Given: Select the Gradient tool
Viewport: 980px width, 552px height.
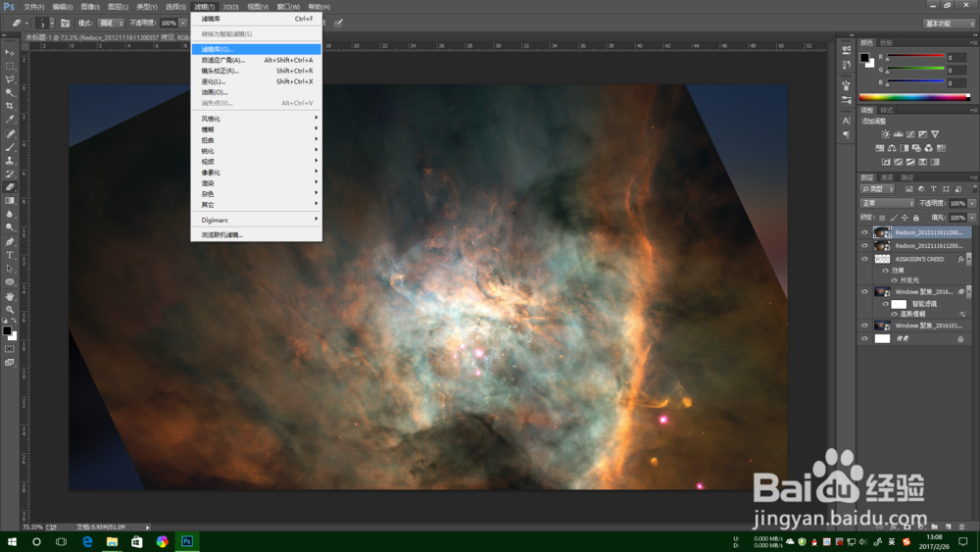Looking at the screenshot, I should coord(10,201).
